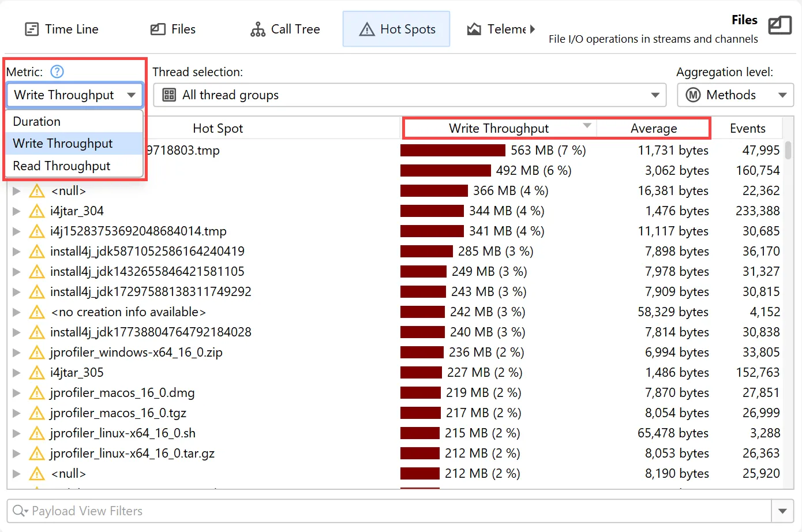Viewport: 802px width, 532px height.
Task: Open the All thread groups dropdown
Action: coord(410,95)
